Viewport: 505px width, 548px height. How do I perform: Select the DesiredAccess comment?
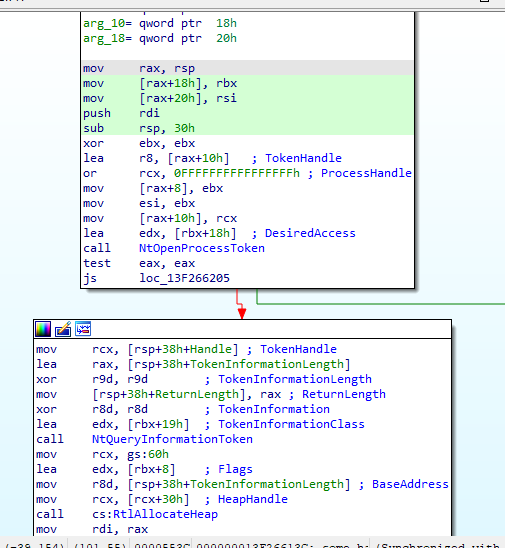(310, 233)
